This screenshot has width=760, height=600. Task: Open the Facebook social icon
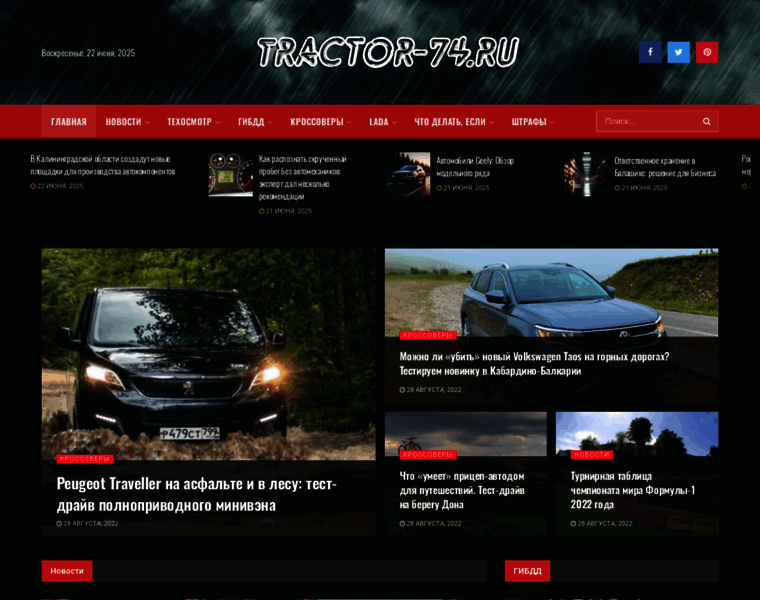pos(650,52)
